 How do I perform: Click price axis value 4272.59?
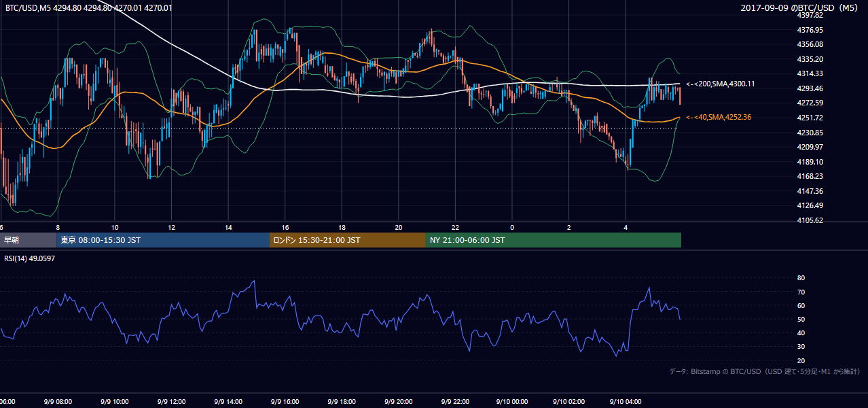pos(810,103)
